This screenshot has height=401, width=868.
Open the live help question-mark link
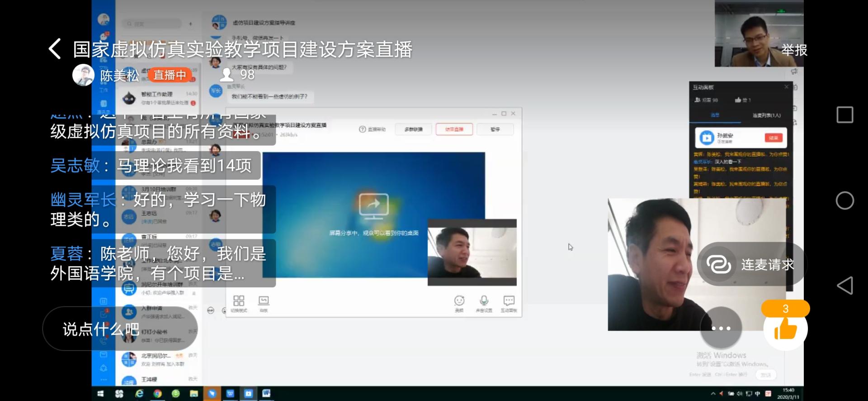[x=373, y=129]
